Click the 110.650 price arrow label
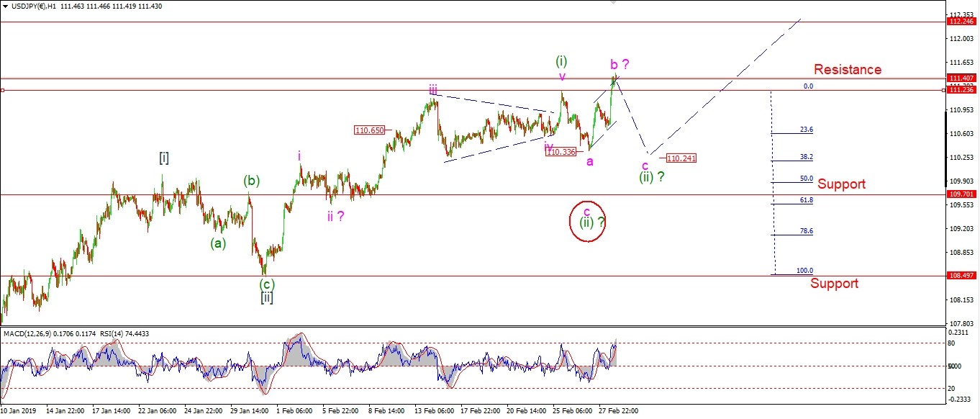Viewport: 980px width, 419px height. (x=370, y=130)
